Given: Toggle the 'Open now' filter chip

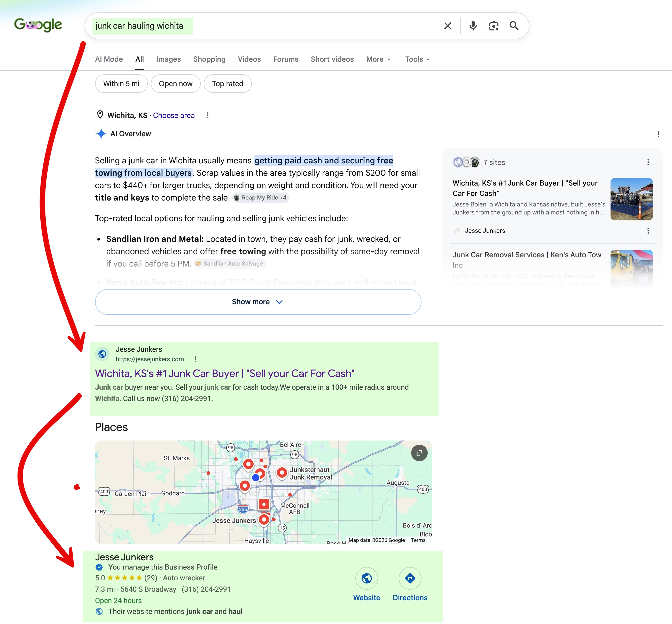Looking at the screenshot, I should click(176, 84).
